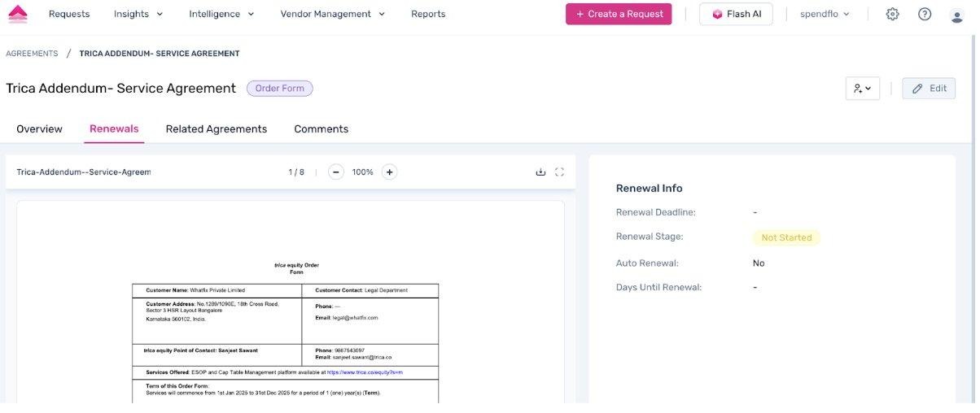Screen dimensions: 980x413
Task: Go to Requests page
Action: 69,14
